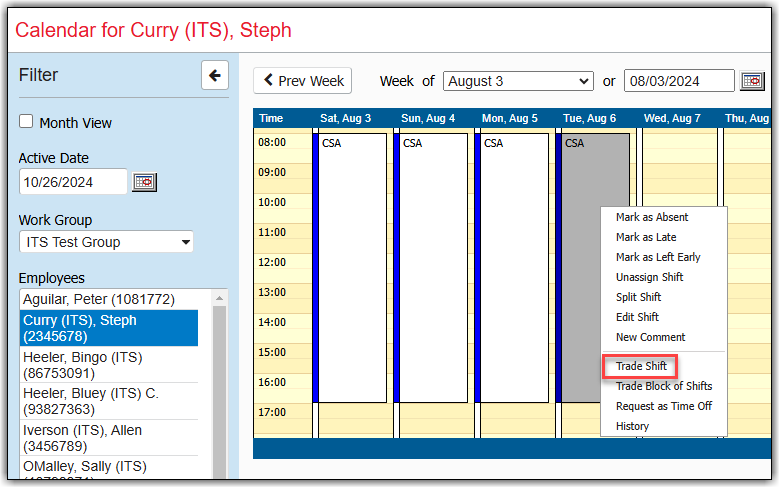Select employee Aguilar, Peter in list
Viewport: 780px width, 488px height.
click(x=98, y=299)
